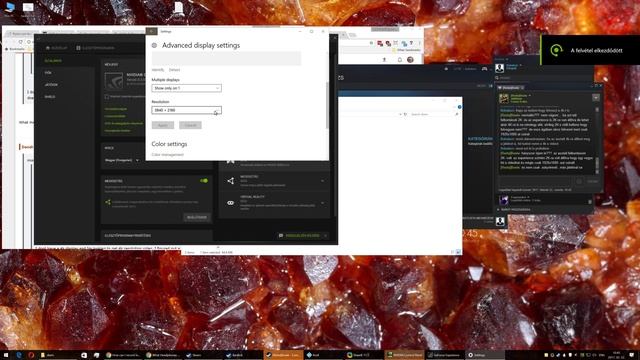Click the taskbar clock
This screenshot has height=360, width=640.
616,355
